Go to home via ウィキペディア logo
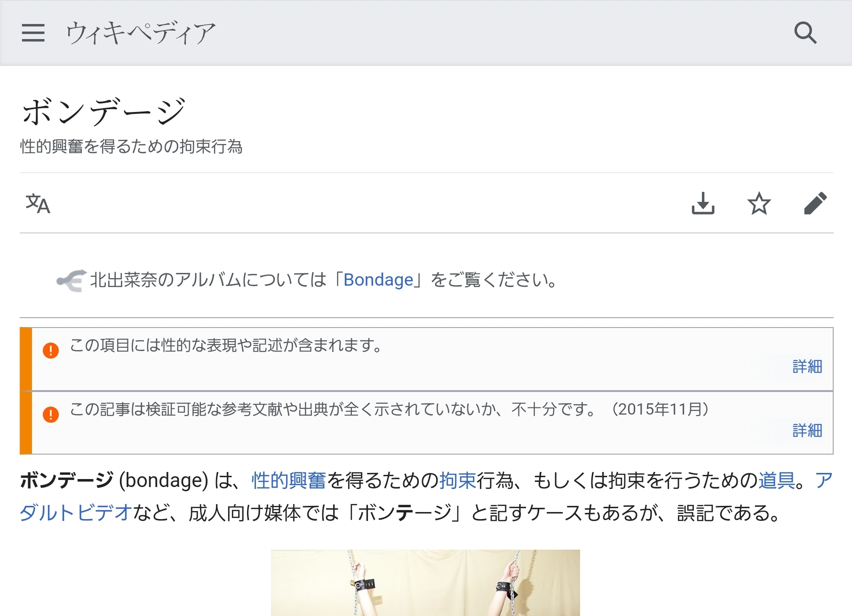The image size is (852, 616). (140, 33)
